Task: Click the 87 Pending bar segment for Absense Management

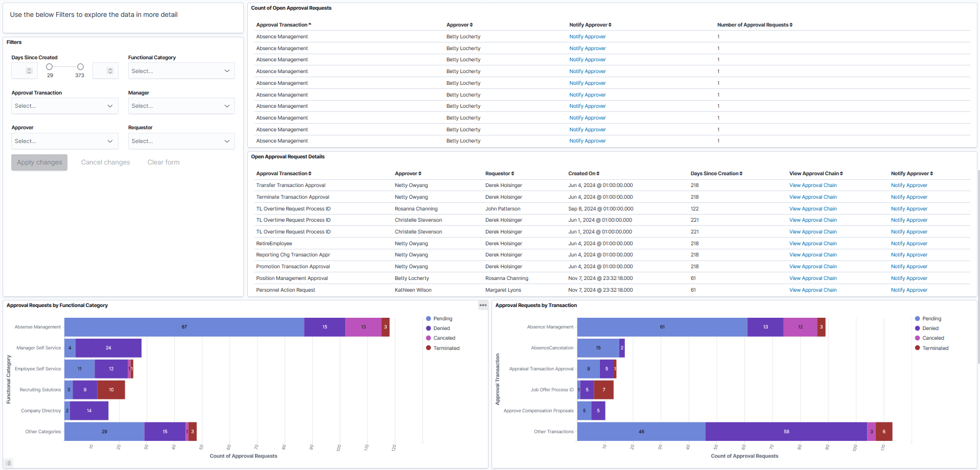Action: coord(184,327)
